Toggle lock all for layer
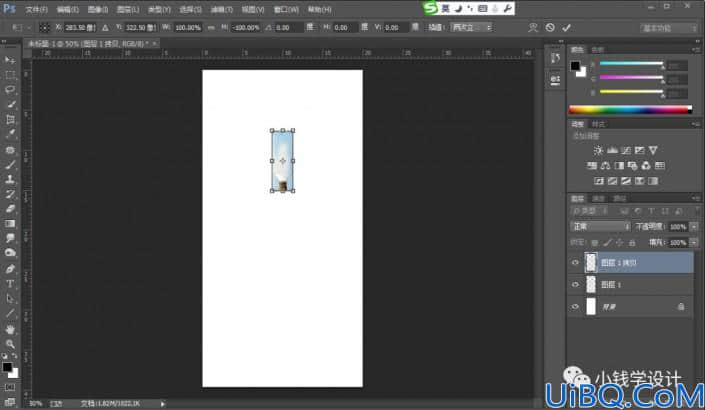 (632, 243)
